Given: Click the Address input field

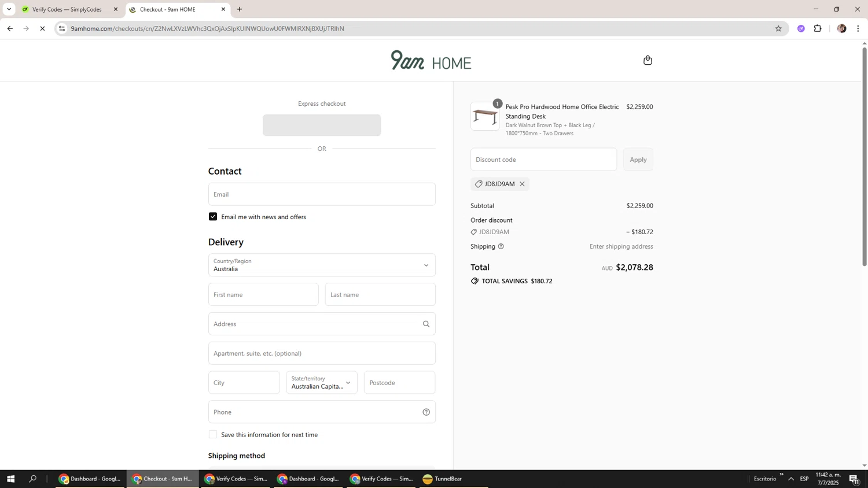Looking at the screenshot, I should 322,324.
